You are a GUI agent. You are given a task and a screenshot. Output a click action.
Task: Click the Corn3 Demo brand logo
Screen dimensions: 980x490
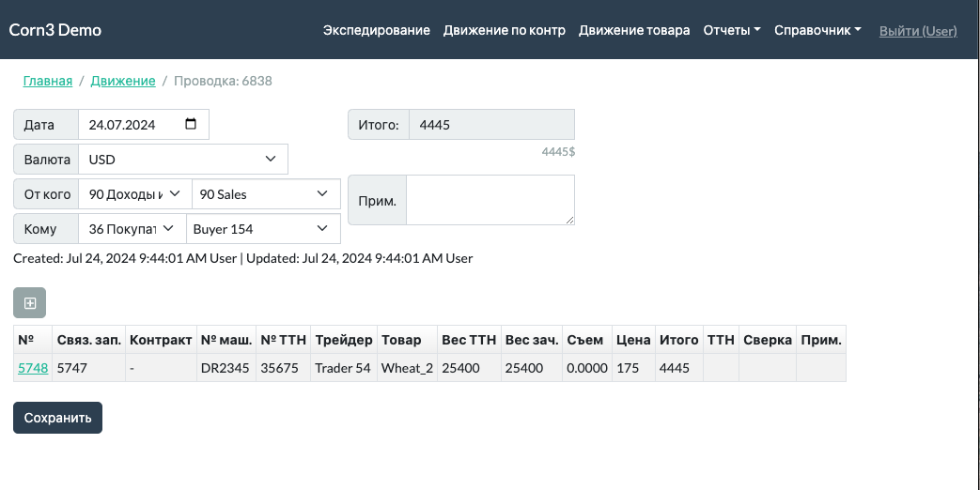[x=55, y=30]
